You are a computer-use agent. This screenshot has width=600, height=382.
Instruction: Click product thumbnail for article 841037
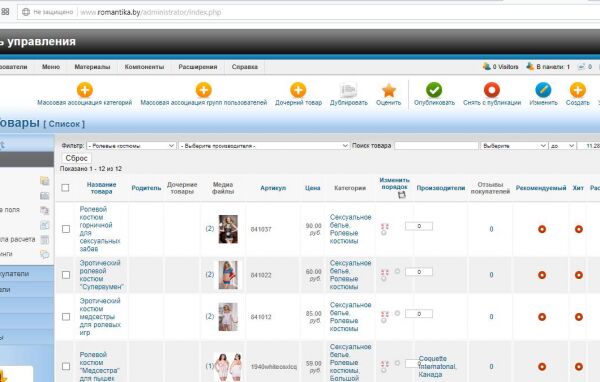pos(228,229)
